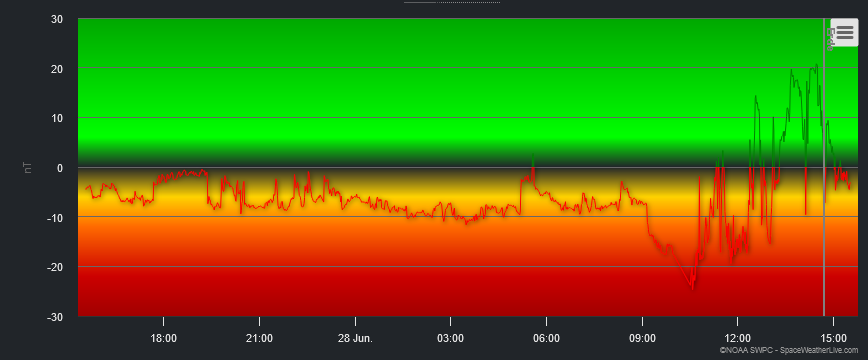Click the '30' y-axis label
The height and width of the screenshot is (360, 868).
click(x=57, y=19)
